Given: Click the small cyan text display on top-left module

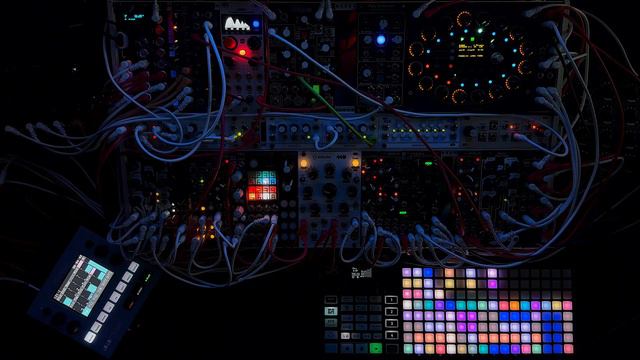Looking at the screenshot, I should coord(133,17).
